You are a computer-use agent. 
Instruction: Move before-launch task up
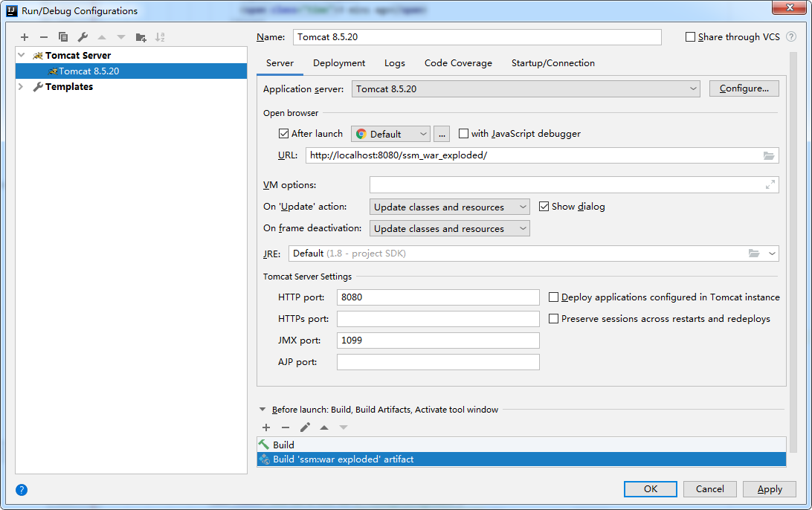pyautogui.click(x=324, y=427)
